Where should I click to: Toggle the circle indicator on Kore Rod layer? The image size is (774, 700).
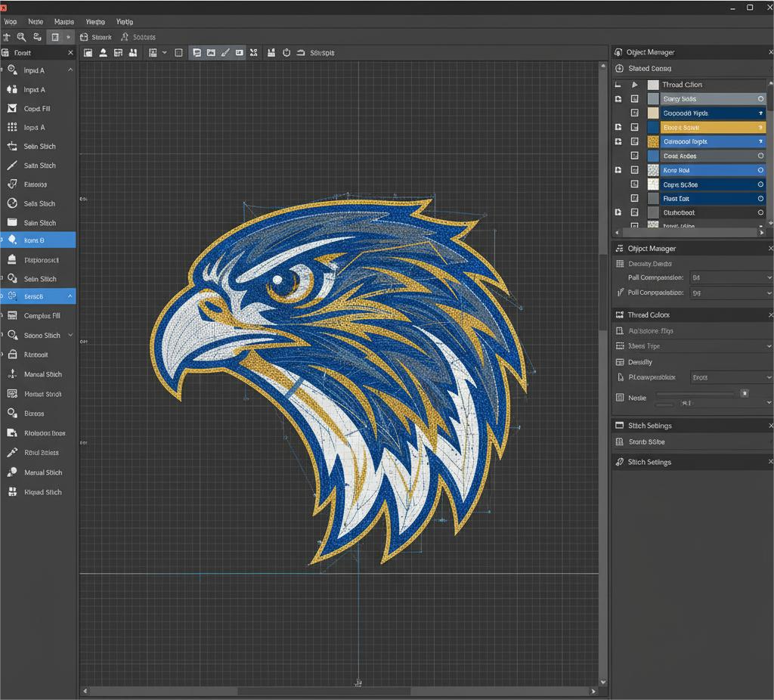point(760,170)
